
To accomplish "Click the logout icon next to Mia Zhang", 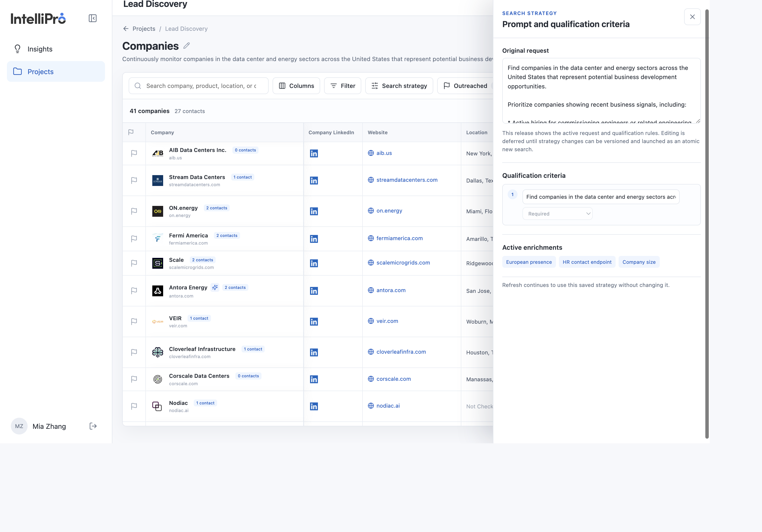I will [x=93, y=426].
